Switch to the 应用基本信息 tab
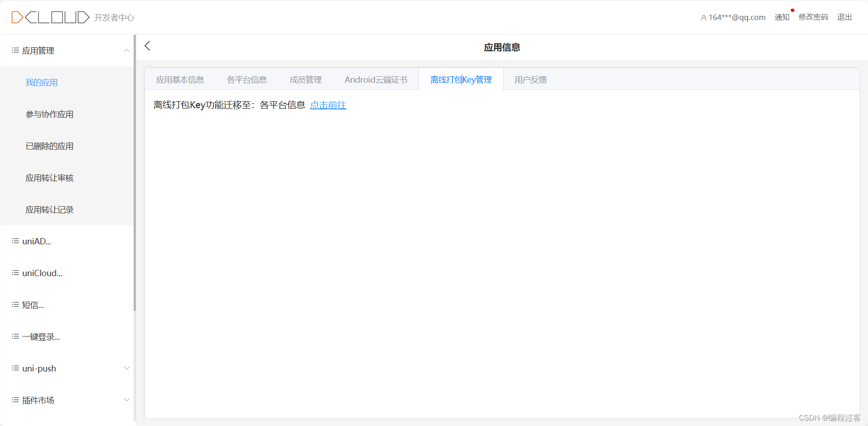Viewport: 868px width, 426px height. (x=180, y=79)
